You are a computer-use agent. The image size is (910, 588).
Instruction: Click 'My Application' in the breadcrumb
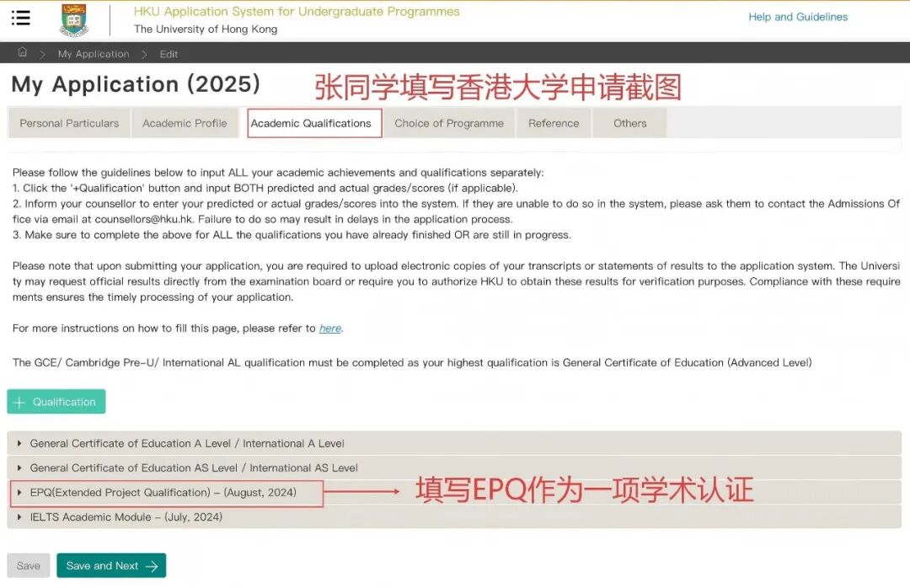pyautogui.click(x=94, y=54)
